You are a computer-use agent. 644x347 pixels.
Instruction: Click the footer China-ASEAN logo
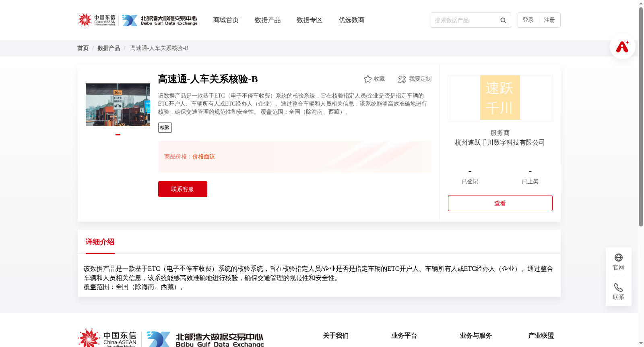tap(107, 338)
